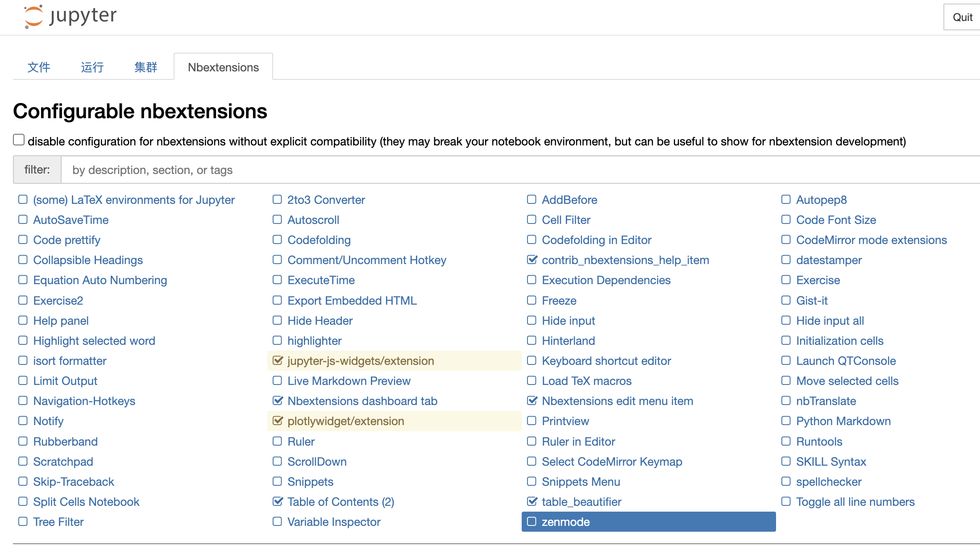The width and height of the screenshot is (980, 554).
Task: Click the Jupyter logo
Action: click(71, 17)
